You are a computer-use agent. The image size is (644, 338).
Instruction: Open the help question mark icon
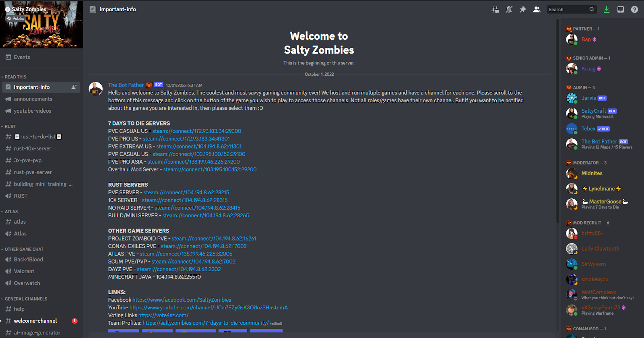coord(634,9)
